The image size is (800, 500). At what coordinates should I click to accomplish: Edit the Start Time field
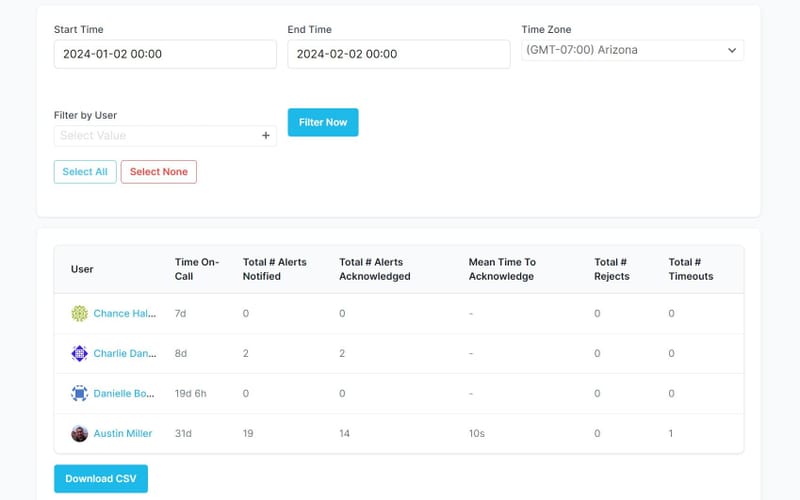coord(165,54)
